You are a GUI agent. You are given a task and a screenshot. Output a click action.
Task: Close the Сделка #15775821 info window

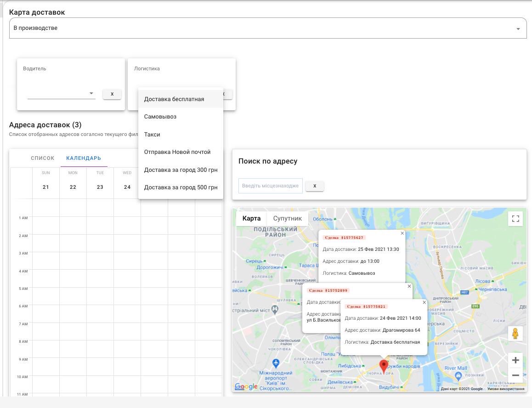424,302
